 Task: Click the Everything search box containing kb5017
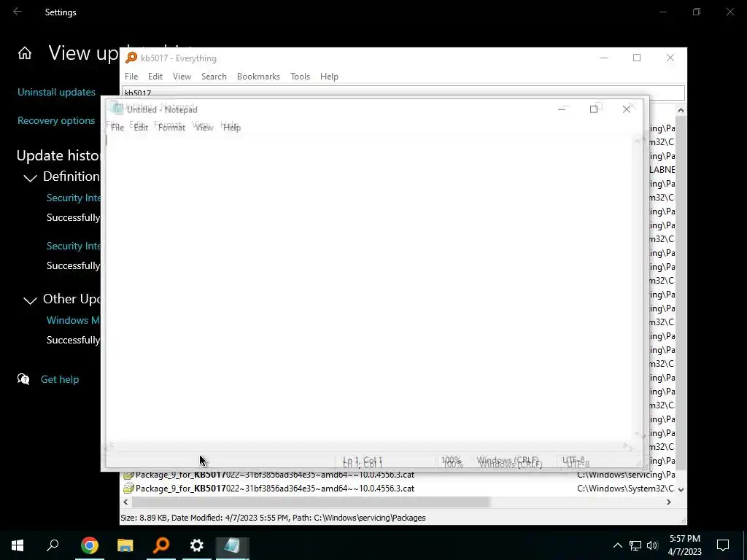pos(403,93)
